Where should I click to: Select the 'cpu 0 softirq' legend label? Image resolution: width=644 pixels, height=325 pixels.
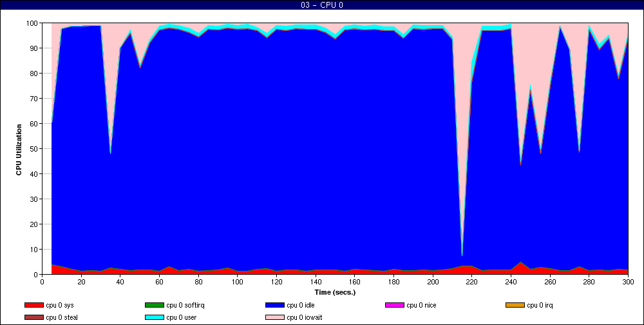pyautogui.click(x=185, y=305)
